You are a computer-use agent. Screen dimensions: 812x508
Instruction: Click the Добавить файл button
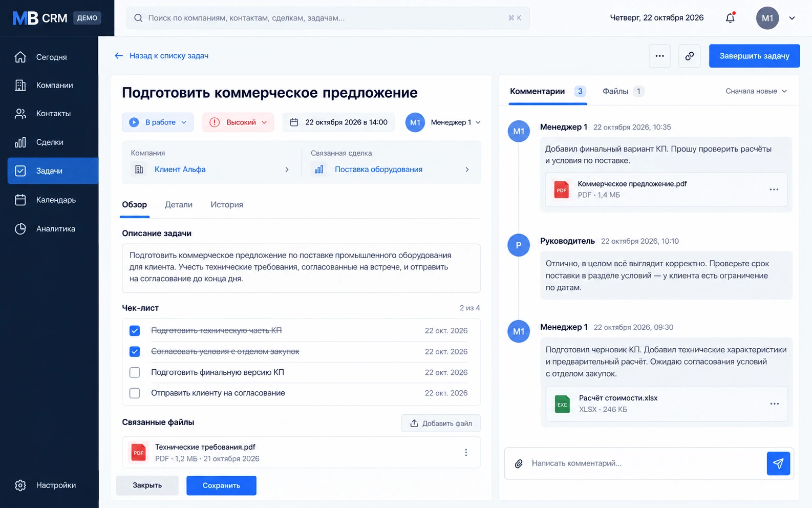pos(441,424)
